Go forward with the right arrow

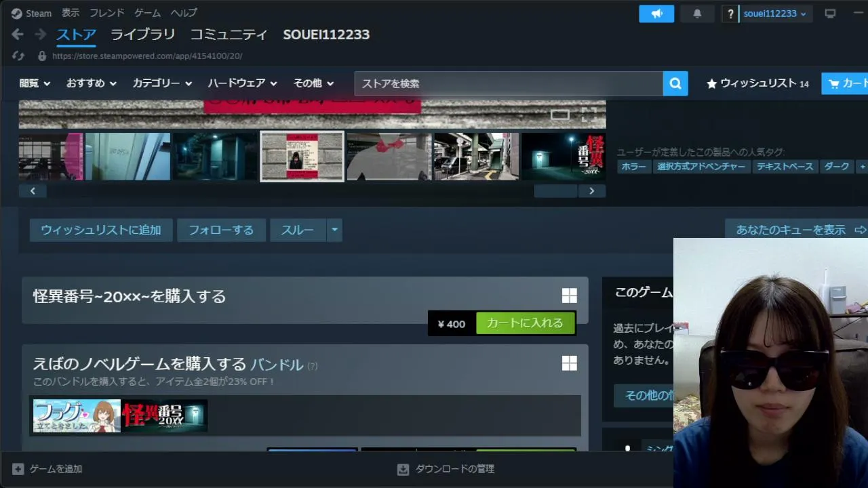(x=41, y=35)
